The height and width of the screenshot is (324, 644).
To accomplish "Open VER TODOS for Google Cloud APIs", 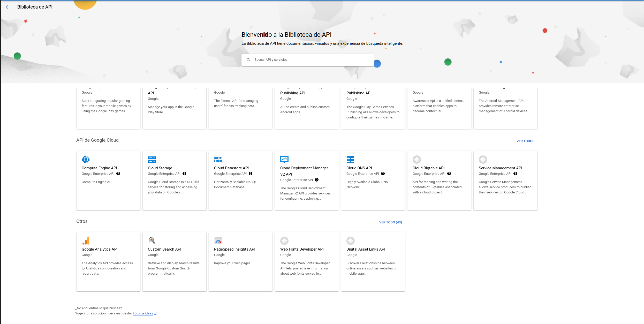I will click(x=525, y=141).
